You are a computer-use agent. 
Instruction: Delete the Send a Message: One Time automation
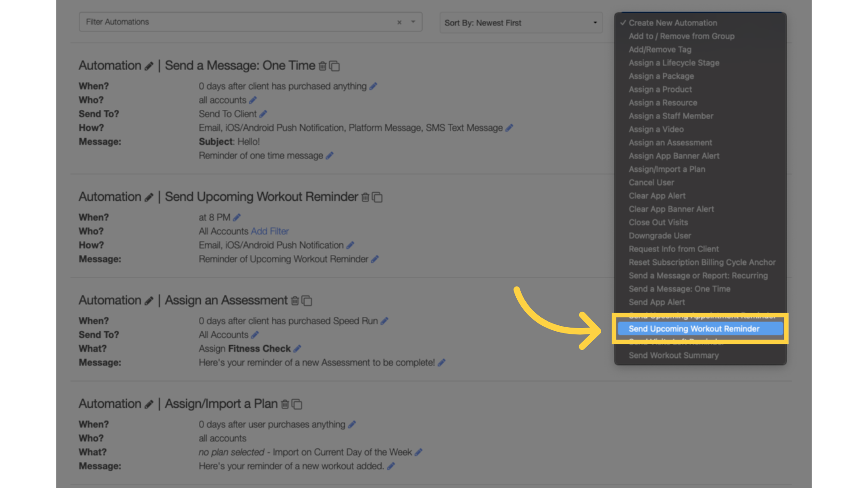point(322,66)
